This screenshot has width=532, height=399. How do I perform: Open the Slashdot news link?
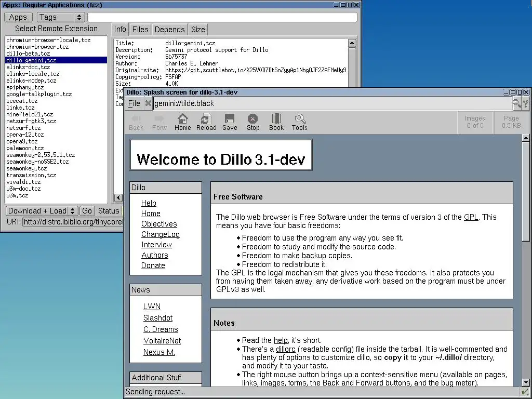(x=158, y=318)
